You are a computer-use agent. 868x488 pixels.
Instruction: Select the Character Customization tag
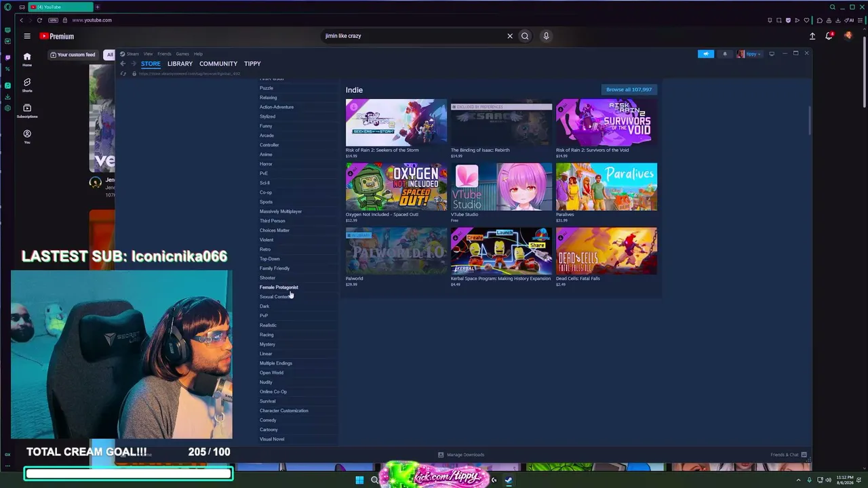(283, 411)
